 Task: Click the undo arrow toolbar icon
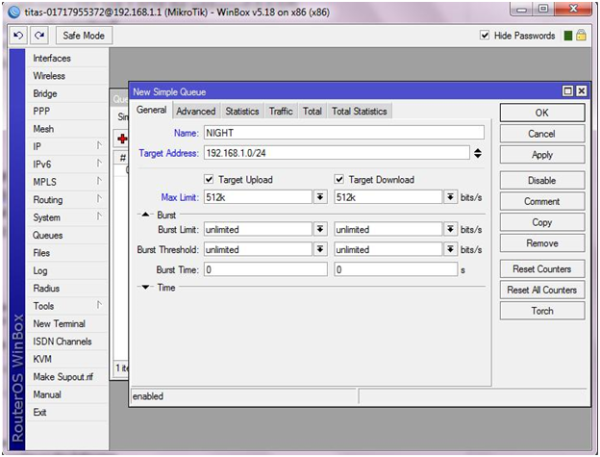(x=18, y=36)
